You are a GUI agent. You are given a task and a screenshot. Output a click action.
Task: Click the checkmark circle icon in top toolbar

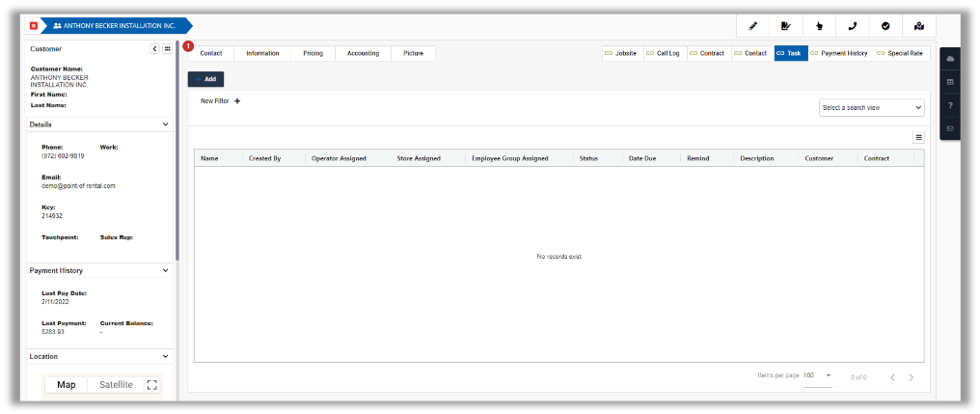(x=885, y=26)
